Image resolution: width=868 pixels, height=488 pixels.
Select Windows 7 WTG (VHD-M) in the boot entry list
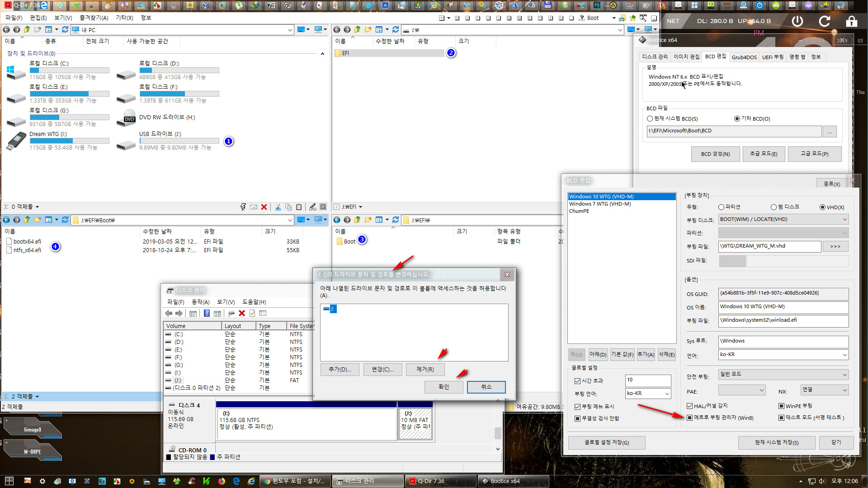point(600,204)
